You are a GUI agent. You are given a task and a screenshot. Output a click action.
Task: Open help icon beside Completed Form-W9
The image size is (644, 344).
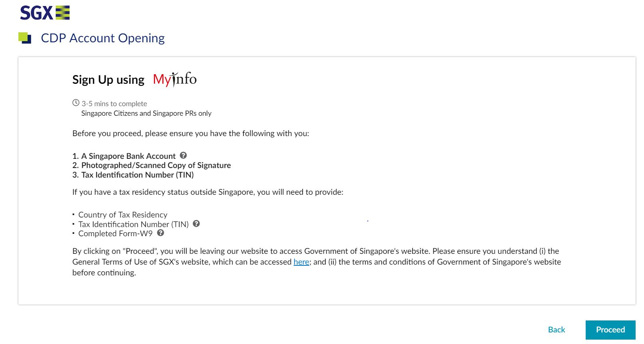[161, 233]
